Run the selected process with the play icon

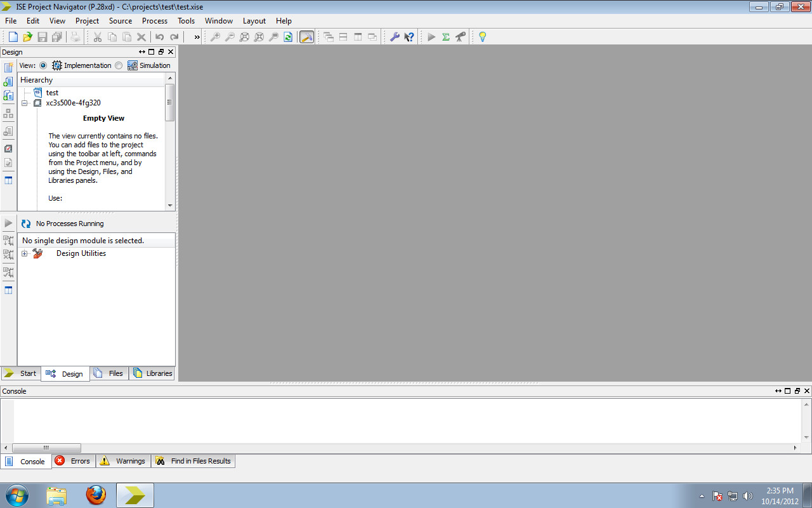click(430, 36)
